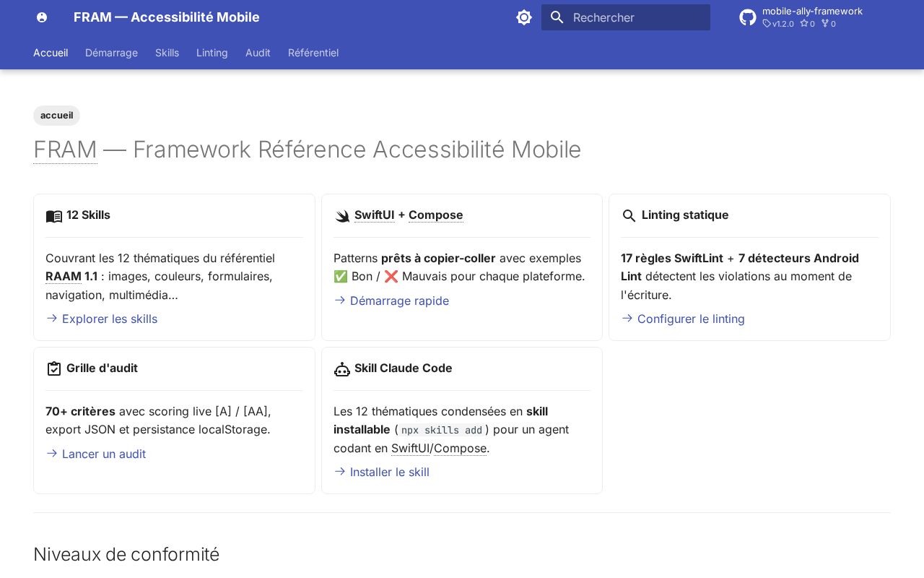The image size is (924, 578).
Task: Click the Grille d'audit card heading
Action: click(102, 368)
